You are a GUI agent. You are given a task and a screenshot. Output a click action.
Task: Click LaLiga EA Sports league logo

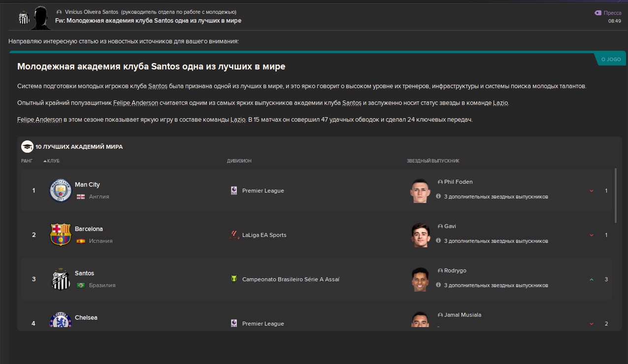[x=234, y=235]
